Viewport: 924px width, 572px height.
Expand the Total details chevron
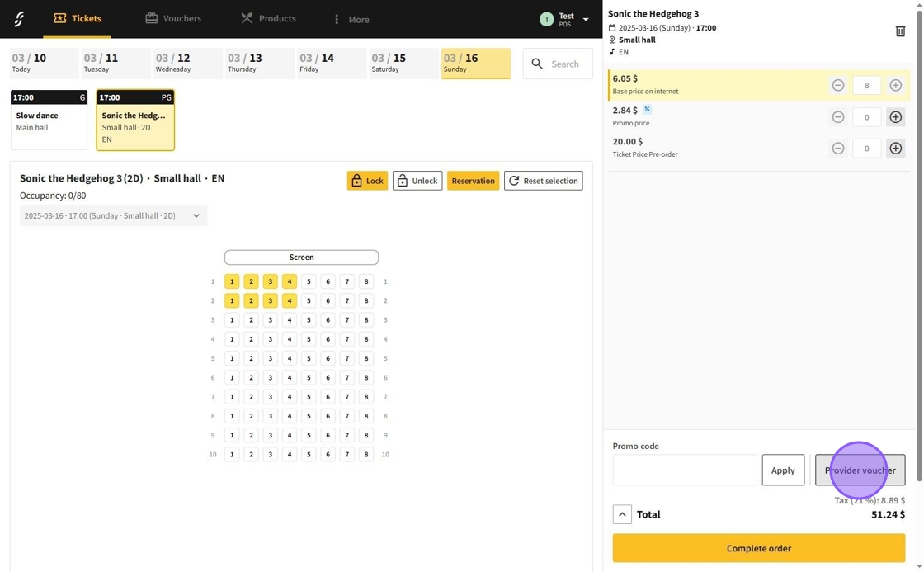tap(622, 514)
